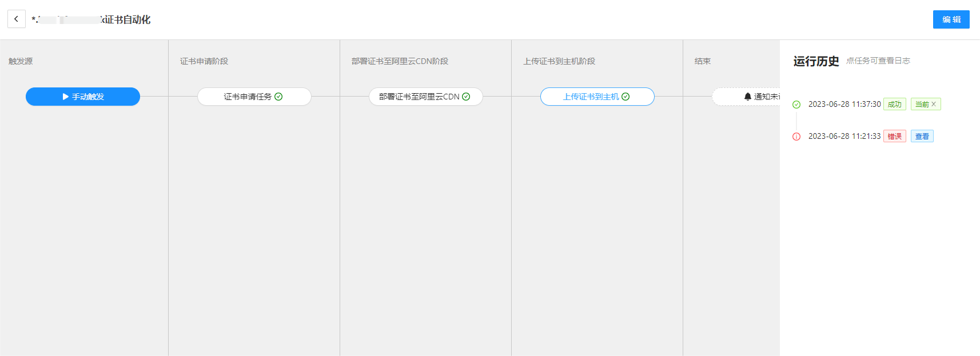Viewport: 980px width, 356px height.
Task: Click the red error icon for 11:21:33 run
Action: tap(796, 137)
